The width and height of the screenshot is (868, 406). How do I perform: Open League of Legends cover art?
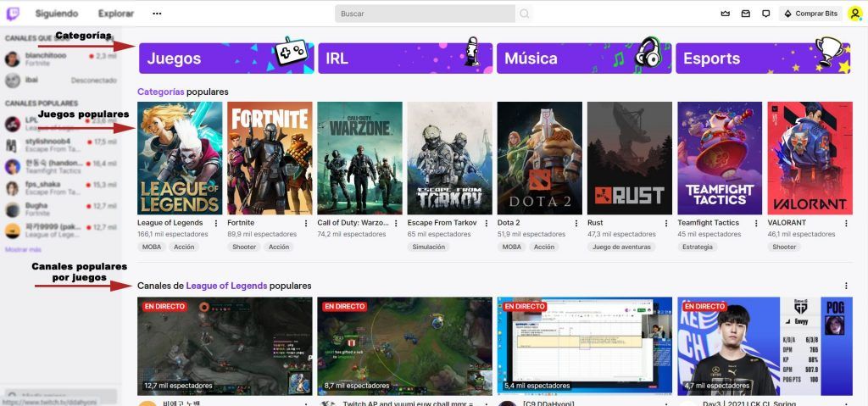point(180,159)
